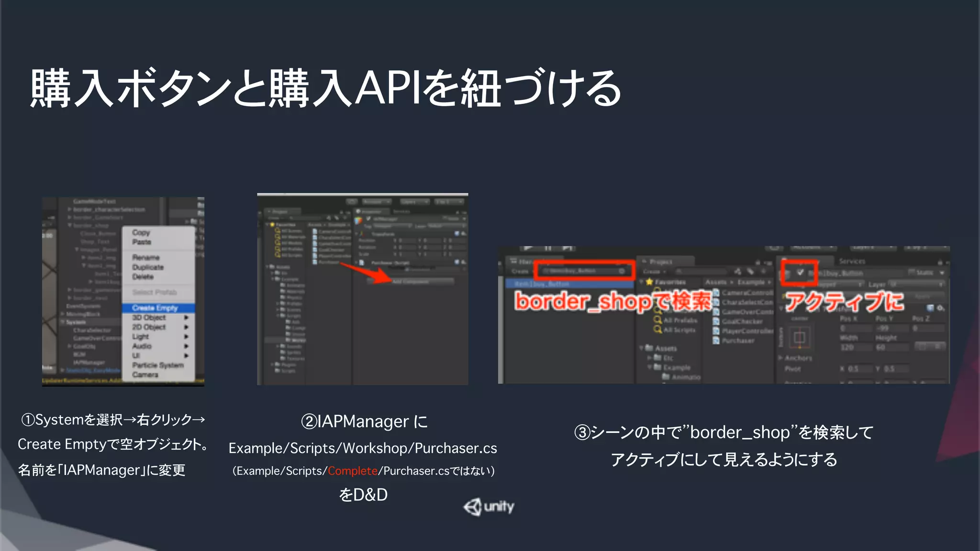The height and width of the screenshot is (551, 980).
Task: Select the Purchaser script in the middle Project panel
Action: pyautogui.click(x=327, y=262)
